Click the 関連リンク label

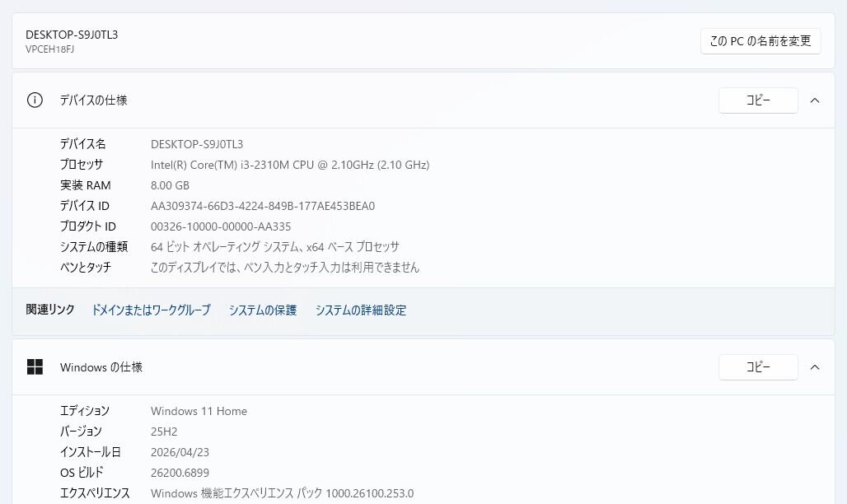pos(50,310)
